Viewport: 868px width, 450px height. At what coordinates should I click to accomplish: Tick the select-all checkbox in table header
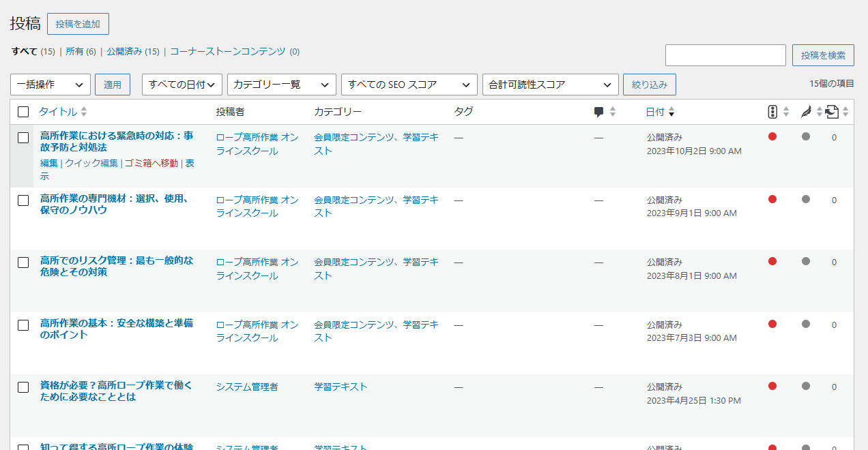pyautogui.click(x=23, y=112)
